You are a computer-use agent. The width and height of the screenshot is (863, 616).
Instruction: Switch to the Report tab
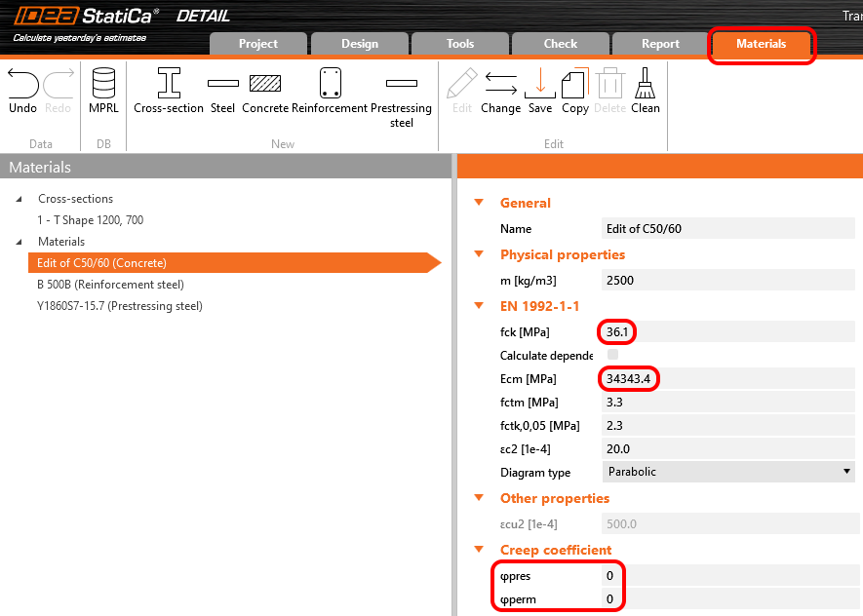660,44
